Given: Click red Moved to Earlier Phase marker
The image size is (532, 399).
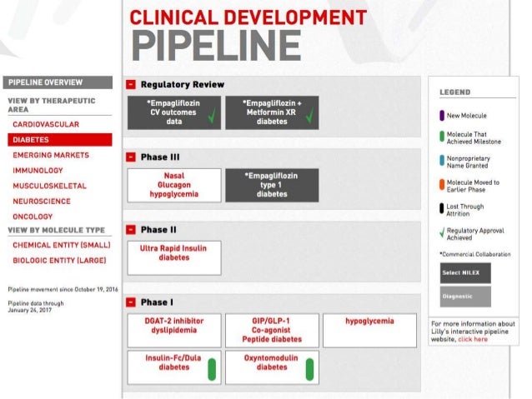Looking at the screenshot, I should click(x=441, y=186).
